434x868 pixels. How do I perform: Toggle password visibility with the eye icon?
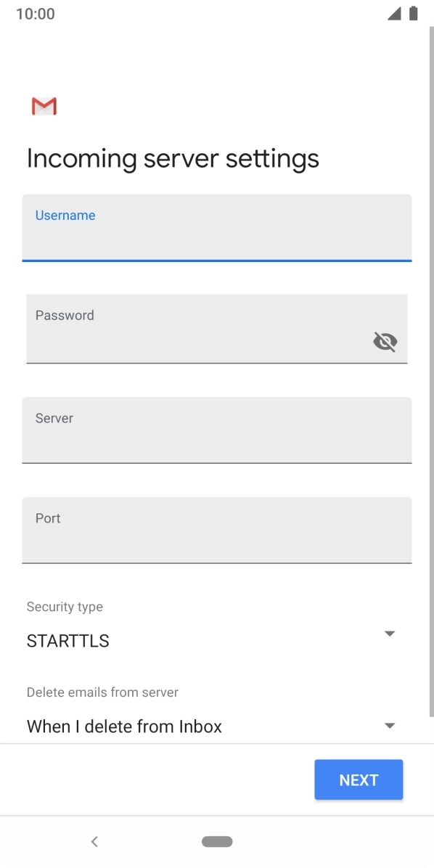pyautogui.click(x=385, y=341)
